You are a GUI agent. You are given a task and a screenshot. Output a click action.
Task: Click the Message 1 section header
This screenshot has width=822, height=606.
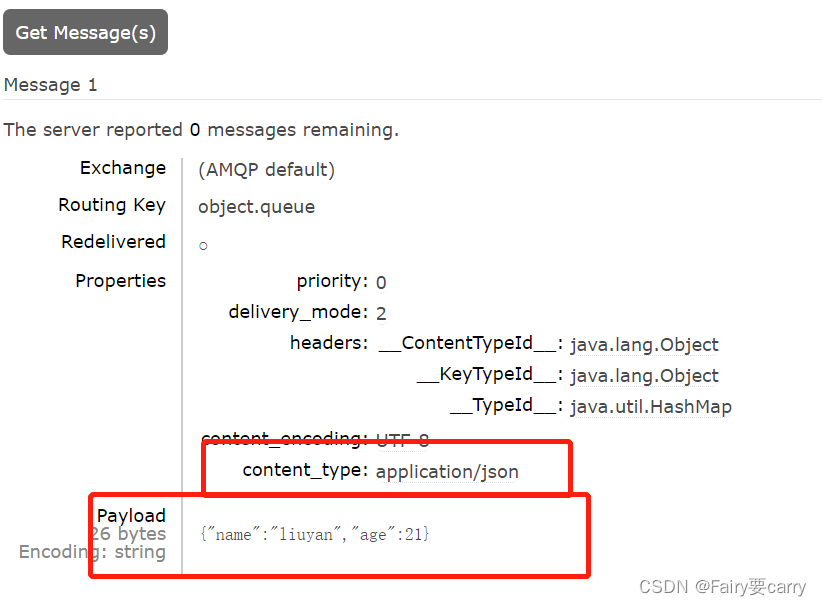tap(51, 85)
